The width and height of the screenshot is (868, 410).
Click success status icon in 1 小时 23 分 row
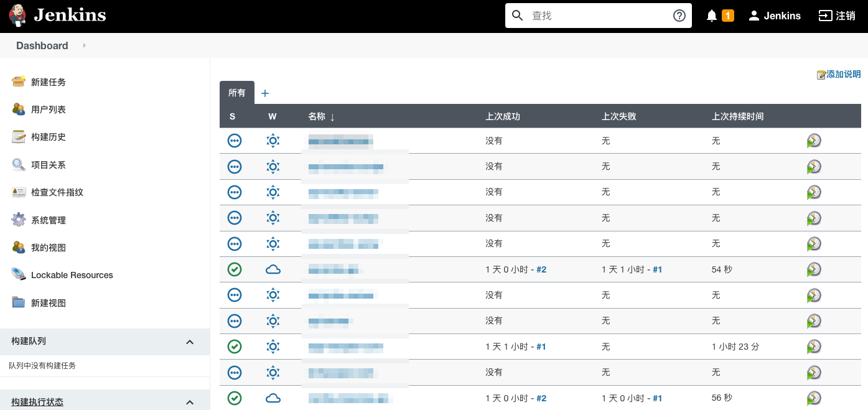pyautogui.click(x=235, y=347)
